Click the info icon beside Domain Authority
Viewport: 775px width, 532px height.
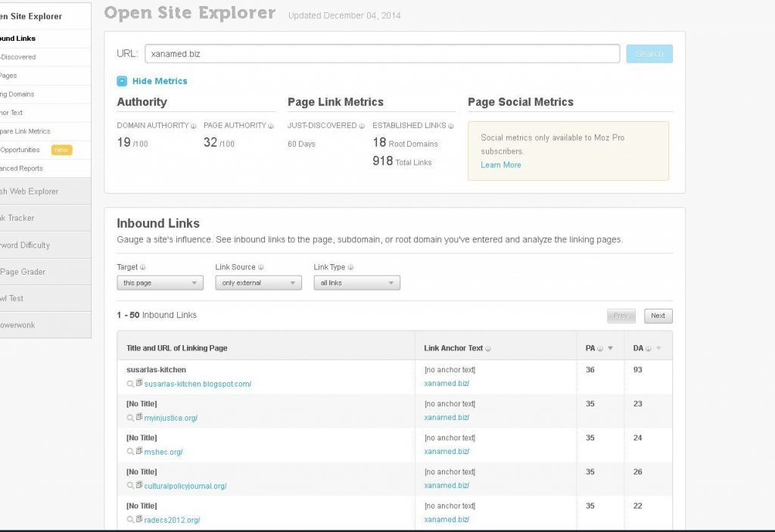(x=194, y=126)
